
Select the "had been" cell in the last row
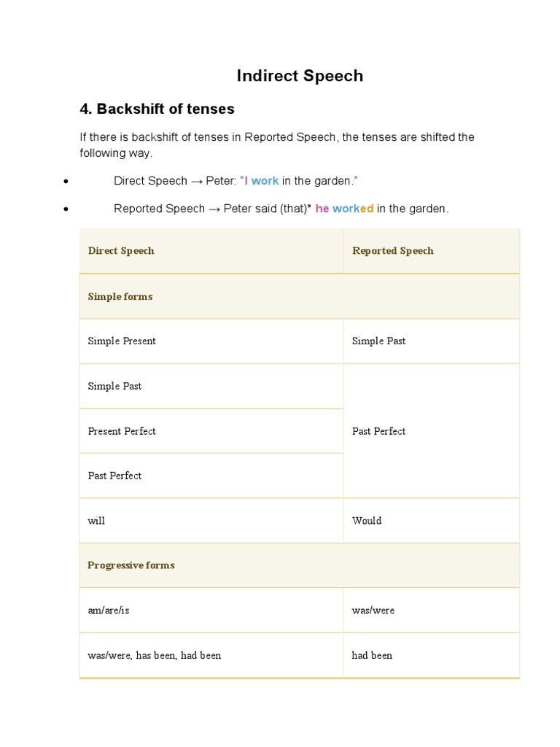372,655
